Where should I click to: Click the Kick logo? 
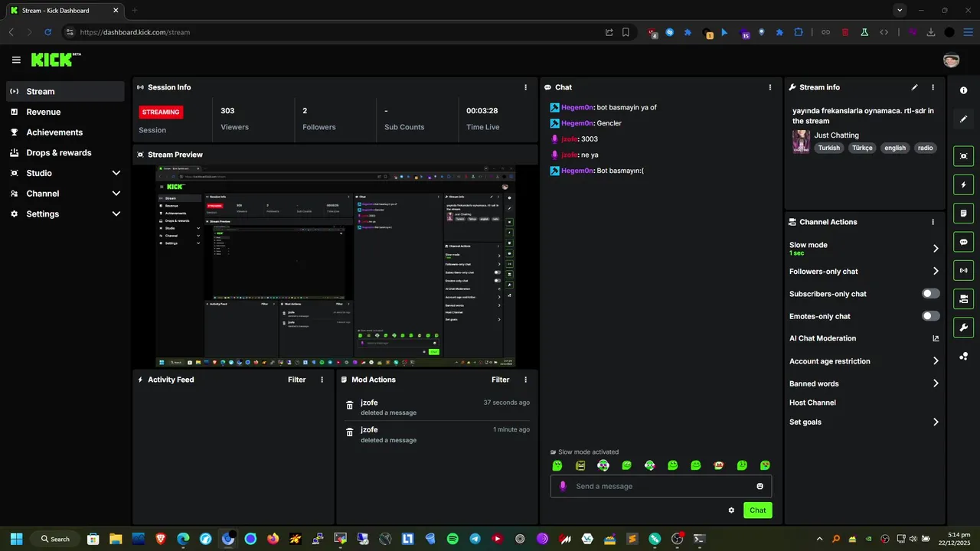tap(55, 59)
